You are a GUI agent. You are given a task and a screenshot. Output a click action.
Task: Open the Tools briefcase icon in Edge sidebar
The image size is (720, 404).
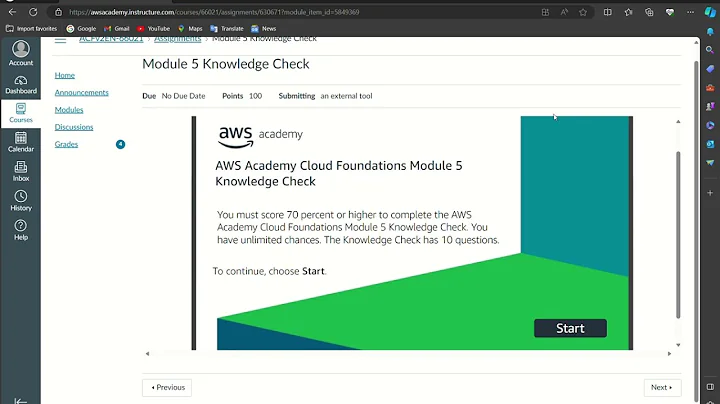point(710,88)
